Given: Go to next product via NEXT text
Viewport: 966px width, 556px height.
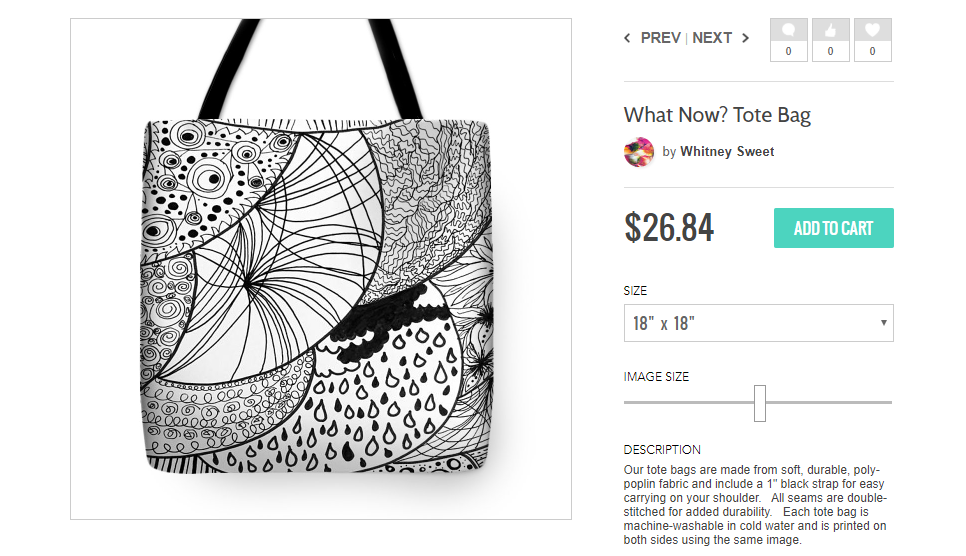Looking at the screenshot, I should (712, 38).
